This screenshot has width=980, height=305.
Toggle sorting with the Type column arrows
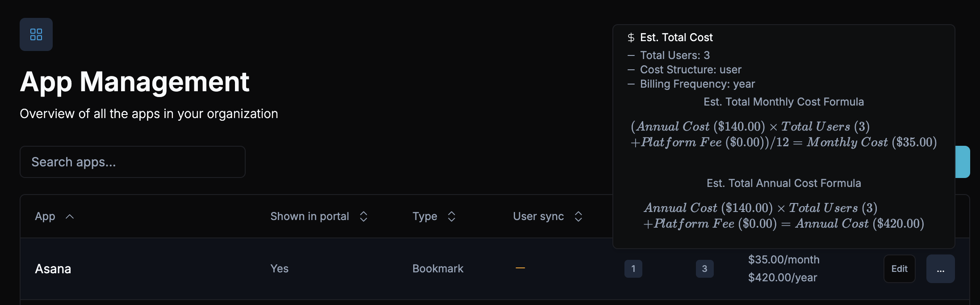[x=452, y=216]
